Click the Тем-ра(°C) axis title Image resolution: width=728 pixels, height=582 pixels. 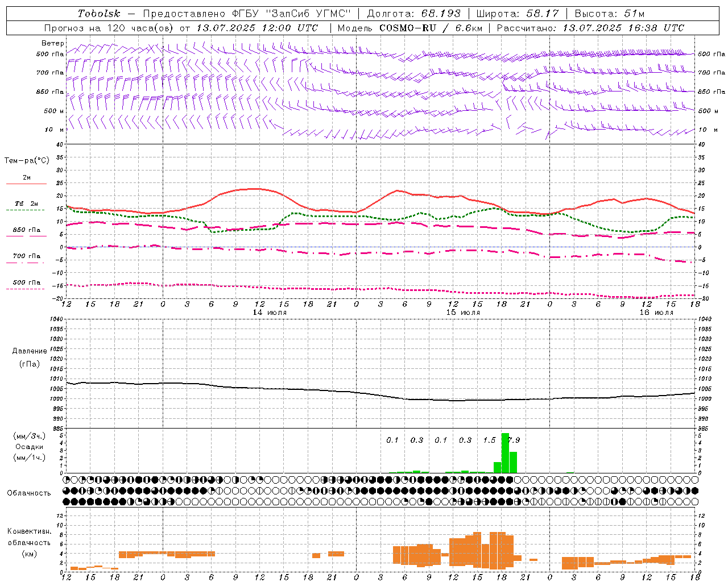[27, 161]
